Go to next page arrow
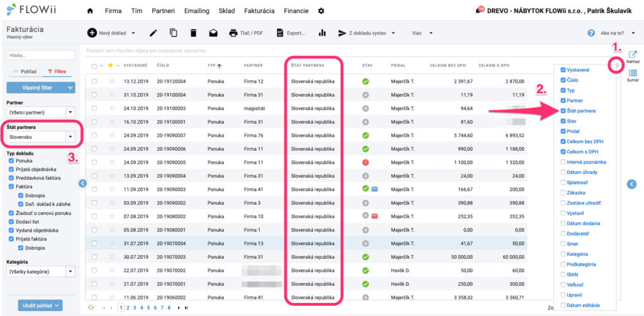644x316 pixels. coord(179,307)
